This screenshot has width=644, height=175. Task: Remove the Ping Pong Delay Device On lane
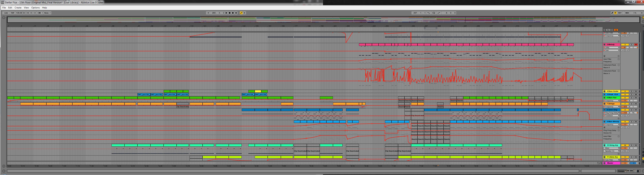point(619,130)
